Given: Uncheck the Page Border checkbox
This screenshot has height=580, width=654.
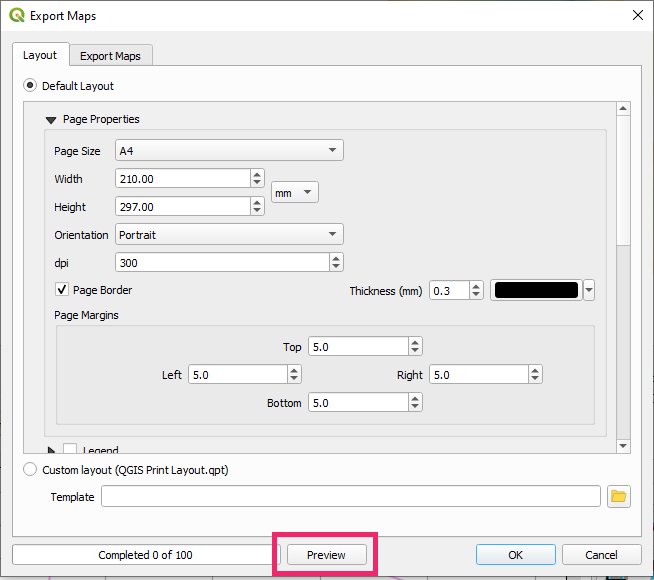Looking at the screenshot, I should pyautogui.click(x=62, y=290).
